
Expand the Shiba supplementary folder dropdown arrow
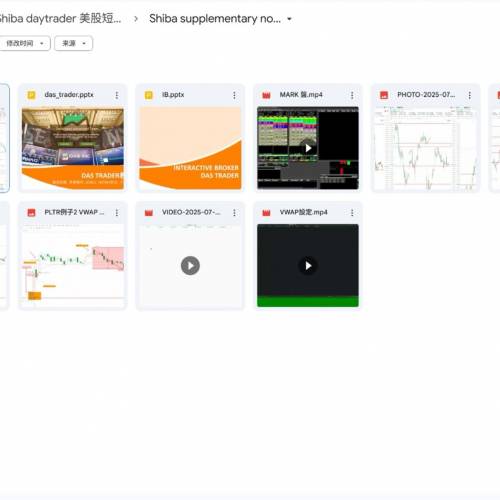pos(289,19)
